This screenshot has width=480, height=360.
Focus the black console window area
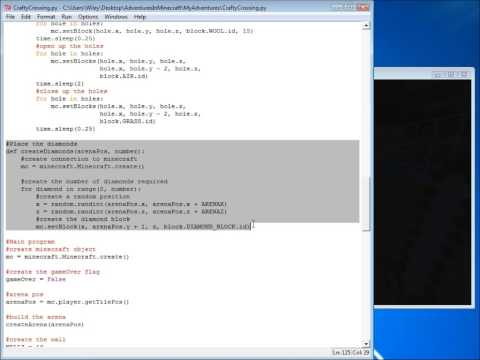(x=422, y=192)
